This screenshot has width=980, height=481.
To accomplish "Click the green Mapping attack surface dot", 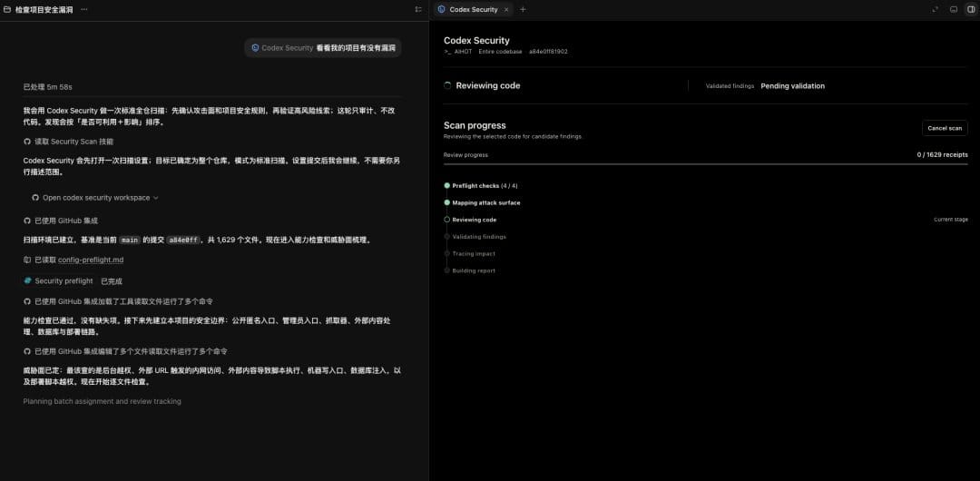I will [x=446, y=202].
